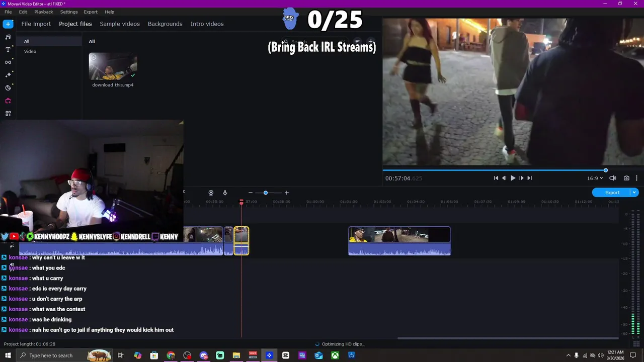Toggle the preview volume speaker icon
Image resolution: width=644 pixels, height=362 pixels.
coord(613,178)
